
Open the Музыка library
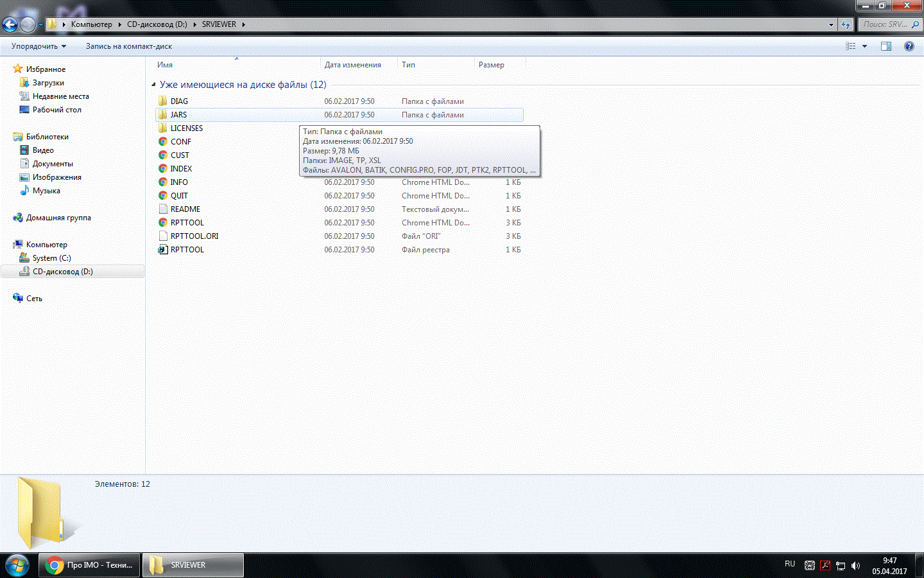point(46,191)
